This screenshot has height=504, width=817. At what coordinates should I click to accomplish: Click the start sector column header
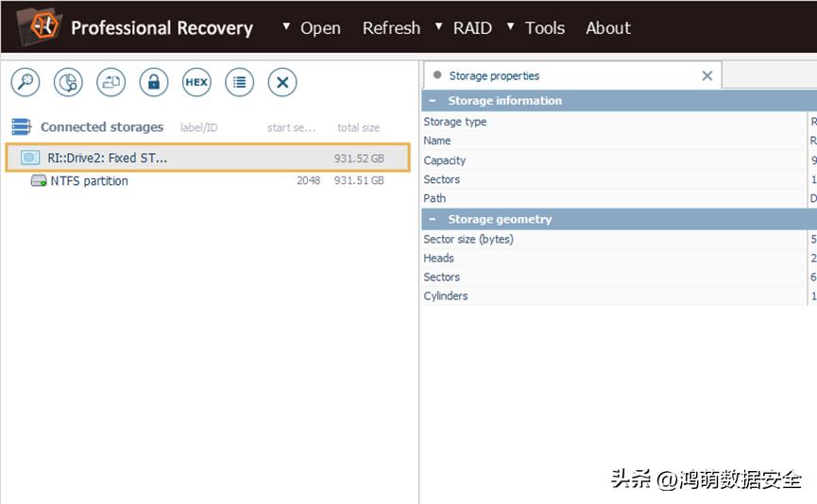click(x=291, y=127)
